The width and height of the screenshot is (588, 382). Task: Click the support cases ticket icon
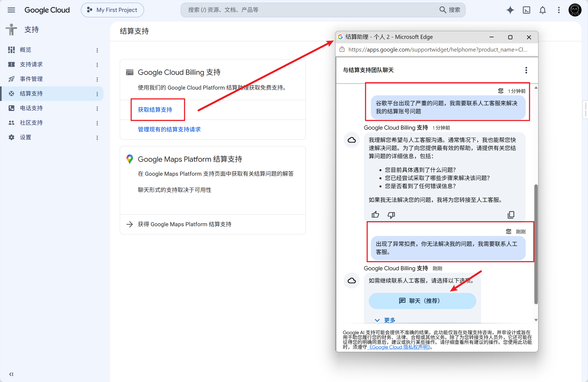tap(11, 64)
